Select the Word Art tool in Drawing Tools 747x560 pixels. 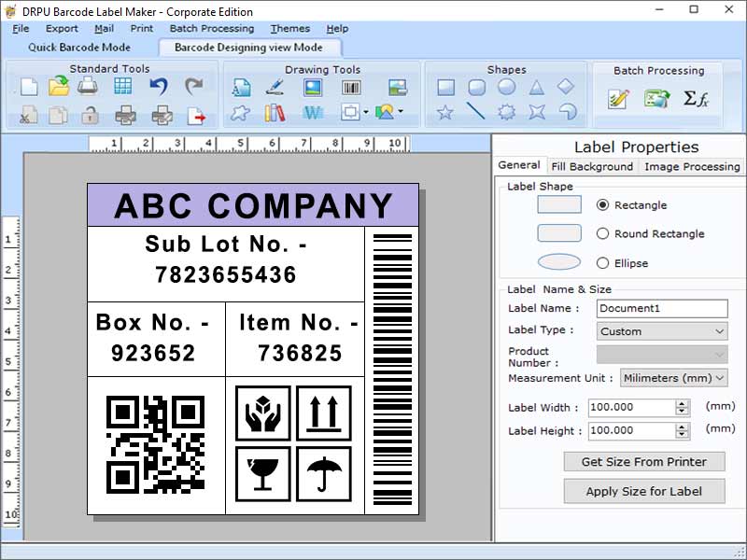pos(312,114)
